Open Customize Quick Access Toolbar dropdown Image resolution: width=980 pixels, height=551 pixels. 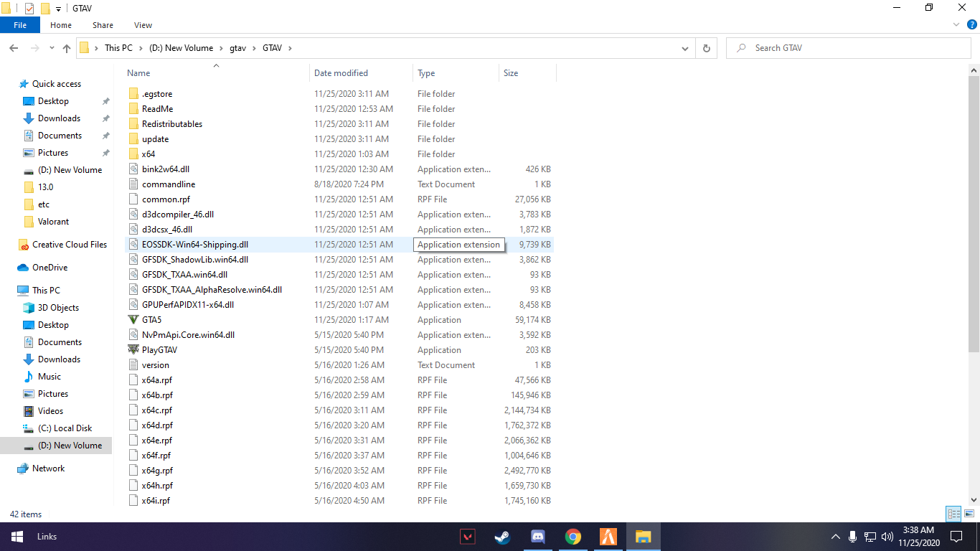58,9
